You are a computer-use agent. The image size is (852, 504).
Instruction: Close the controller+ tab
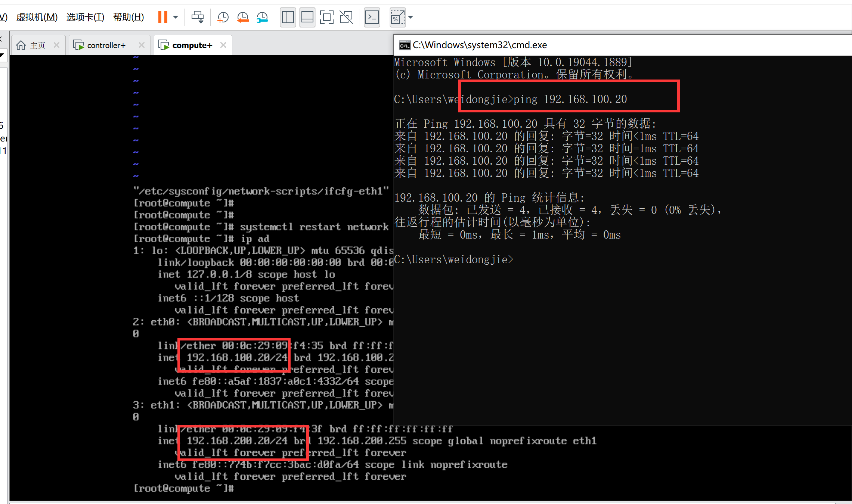coord(142,45)
